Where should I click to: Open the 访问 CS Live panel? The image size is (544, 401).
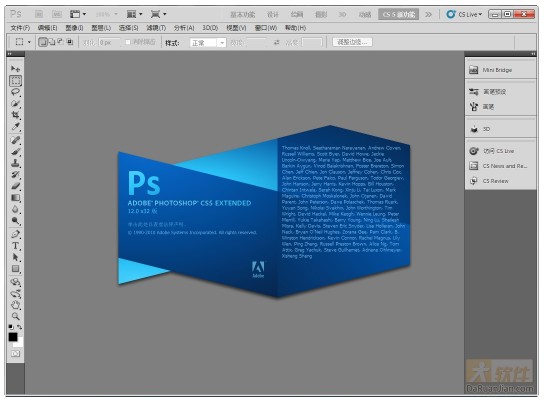tap(500, 151)
